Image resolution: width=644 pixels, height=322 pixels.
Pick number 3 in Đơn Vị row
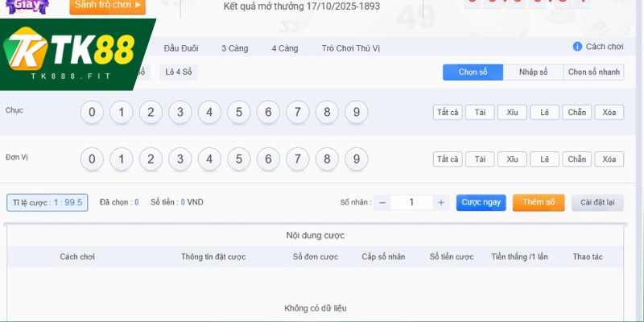pos(180,159)
